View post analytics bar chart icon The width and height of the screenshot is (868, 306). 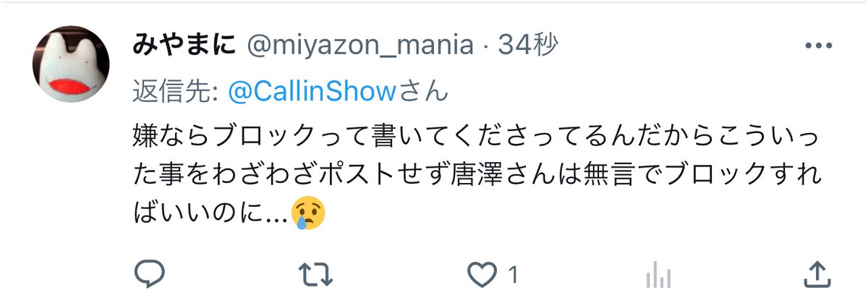(657, 275)
